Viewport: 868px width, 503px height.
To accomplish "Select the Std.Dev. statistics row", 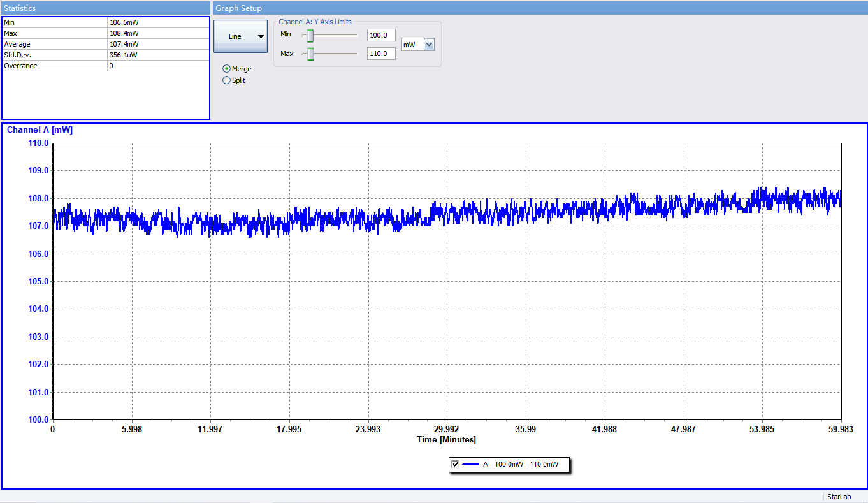I will click(x=55, y=55).
